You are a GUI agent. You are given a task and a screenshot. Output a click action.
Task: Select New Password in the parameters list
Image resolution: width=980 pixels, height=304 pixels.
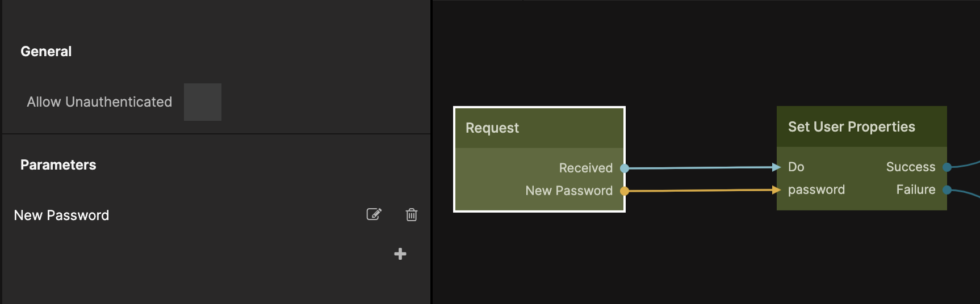[x=61, y=216]
